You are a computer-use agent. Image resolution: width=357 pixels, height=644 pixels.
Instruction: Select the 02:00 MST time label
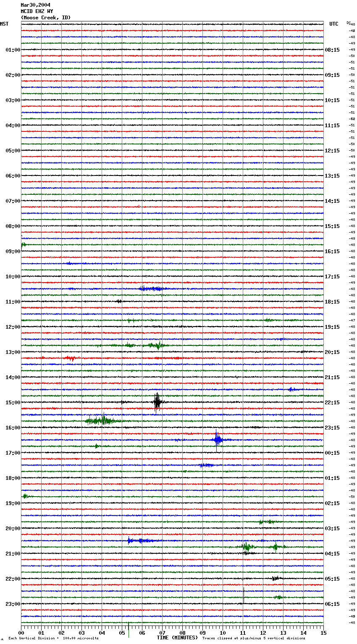click(13, 75)
